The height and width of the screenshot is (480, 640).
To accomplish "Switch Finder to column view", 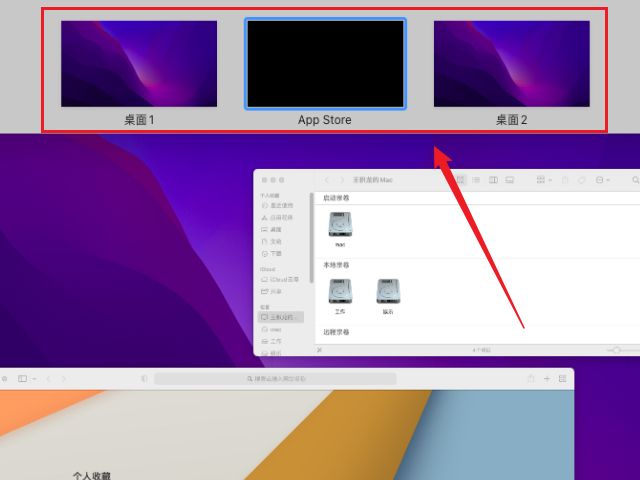I will 493,180.
